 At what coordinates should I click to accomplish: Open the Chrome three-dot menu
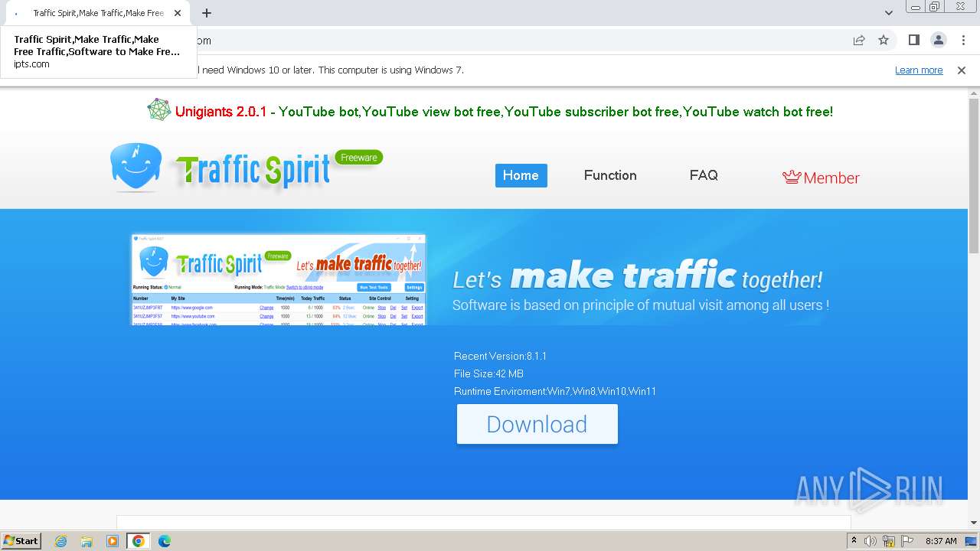(962, 40)
